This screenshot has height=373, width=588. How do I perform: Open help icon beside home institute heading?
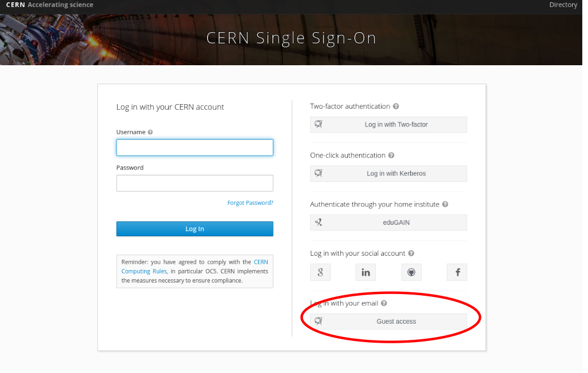pos(445,204)
